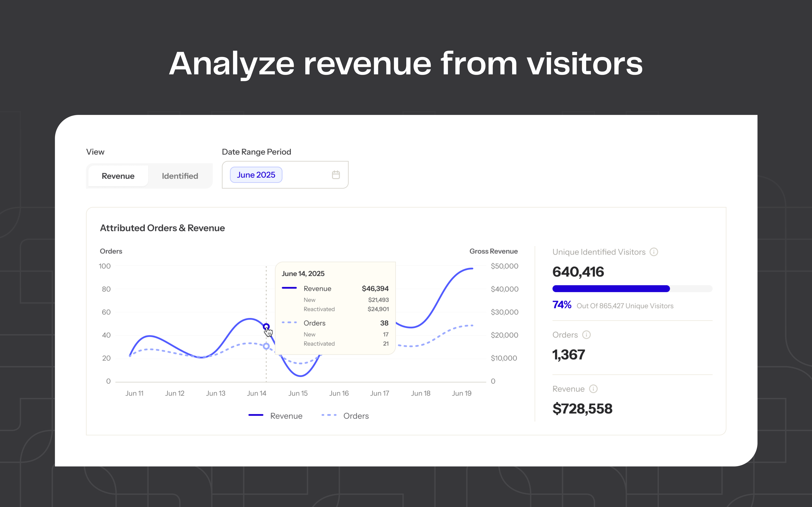Screen dimensions: 812x507
Task: Toggle Revenue series via legend label
Action: [286, 416]
